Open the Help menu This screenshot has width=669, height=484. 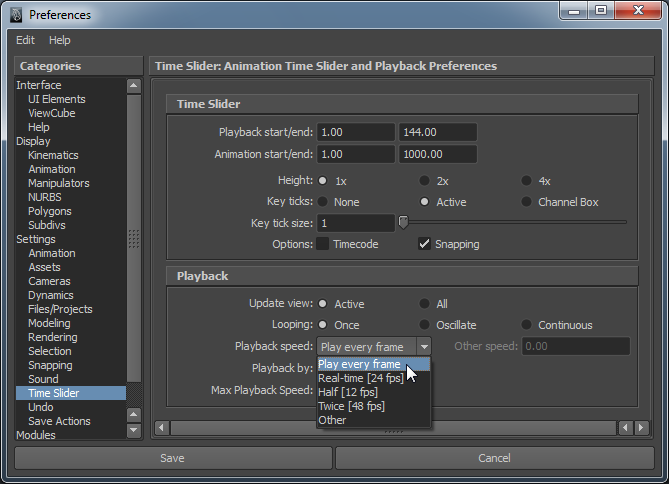[x=60, y=40]
